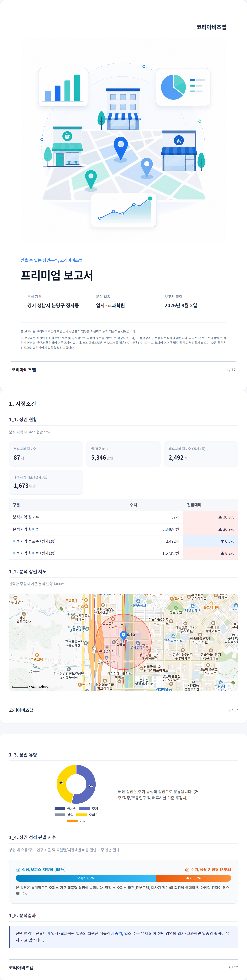Click the blue 오피스 65% bar segment
The image size is (247, 980).
point(86,878)
